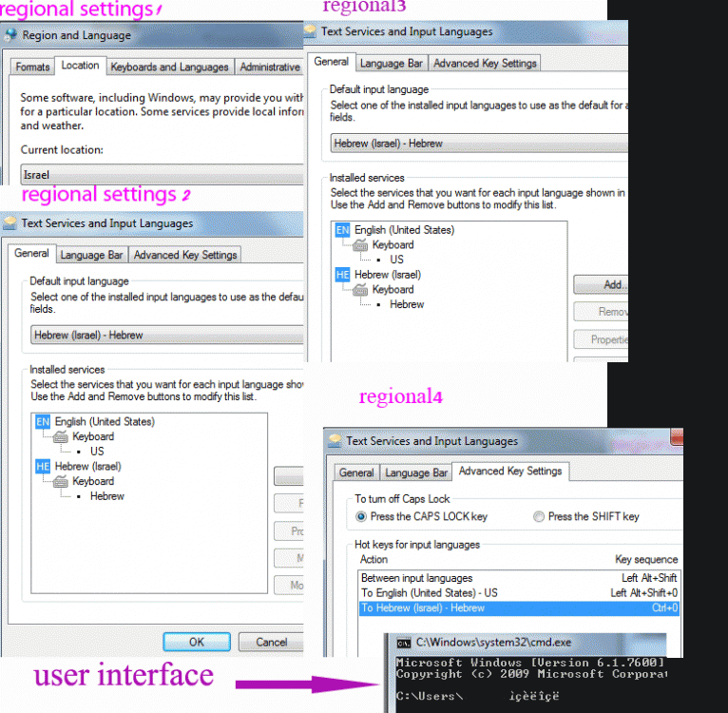The height and width of the screenshot is (713, 728).
Task: Open the Administrative tab
Action: coord(270,67)
